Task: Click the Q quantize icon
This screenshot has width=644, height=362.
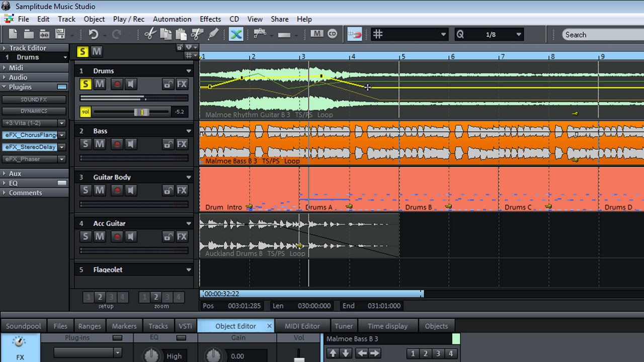Action: (460, 35)
